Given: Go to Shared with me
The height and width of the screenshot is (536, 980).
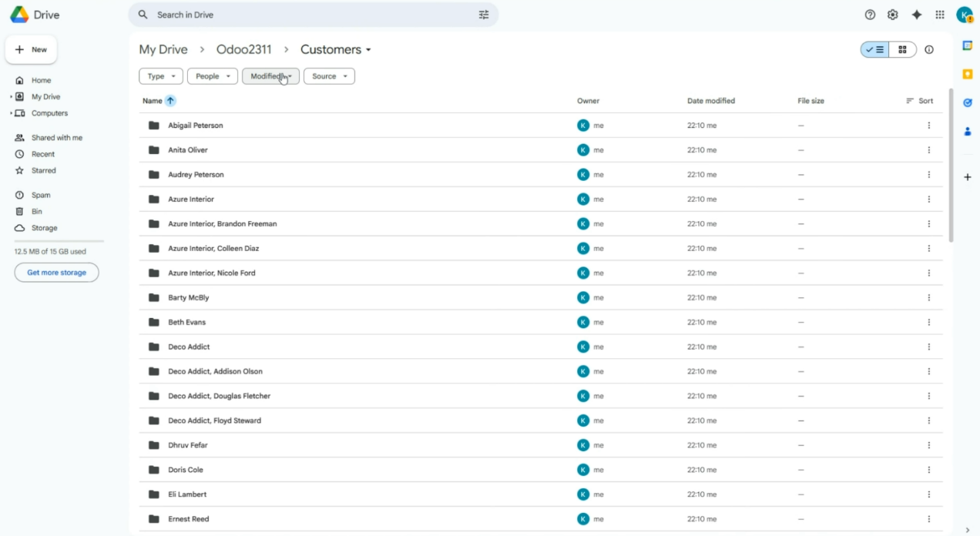Looking at the screenshot, I should (56, 138).
